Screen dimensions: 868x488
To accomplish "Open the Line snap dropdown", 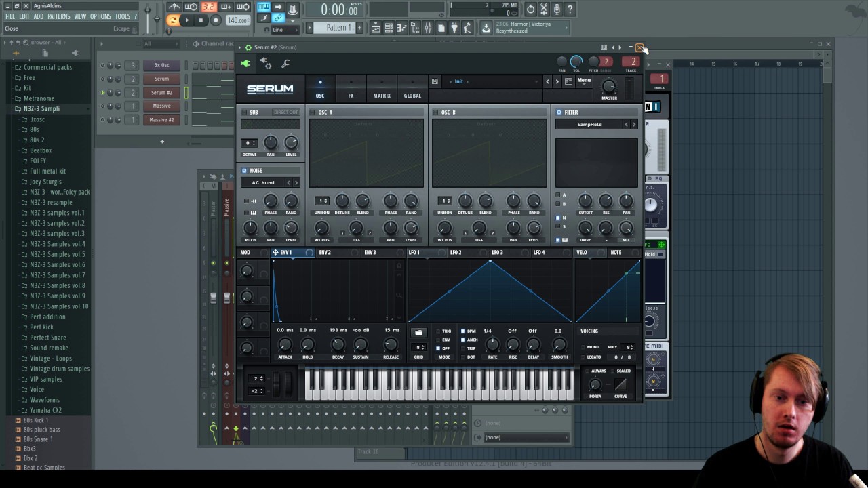I will 284,30.
